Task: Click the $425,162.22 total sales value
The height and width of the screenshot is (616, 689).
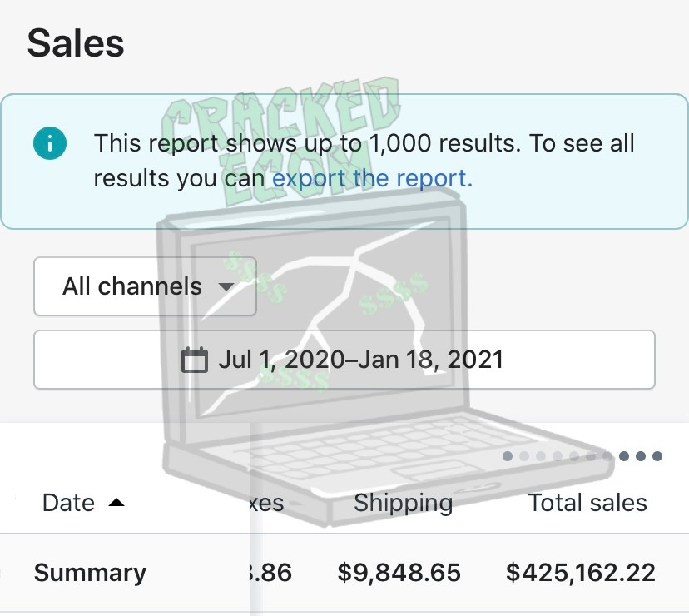Action: 581,573
